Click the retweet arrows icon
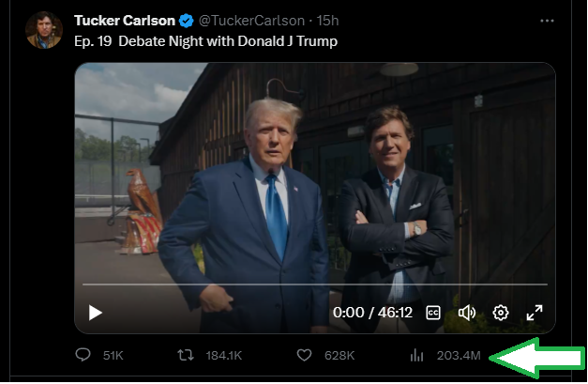588x384 pixels. (187, 356)
